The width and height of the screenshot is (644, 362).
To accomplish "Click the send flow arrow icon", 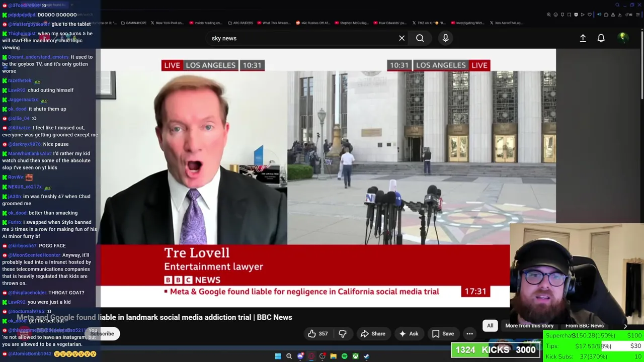I will point(583,15).
